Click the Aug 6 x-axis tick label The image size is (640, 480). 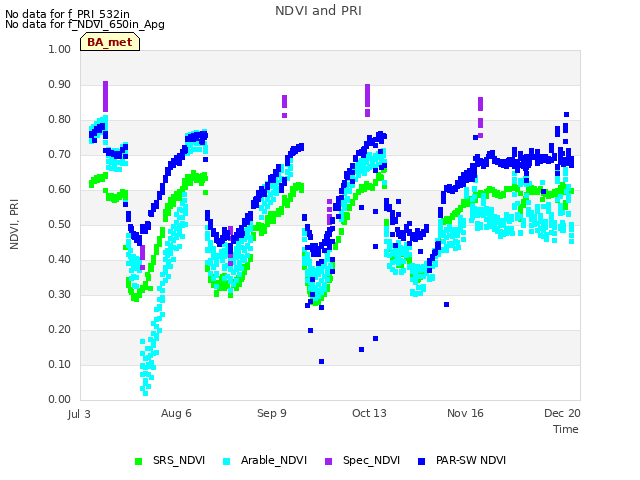coord(176,413)
